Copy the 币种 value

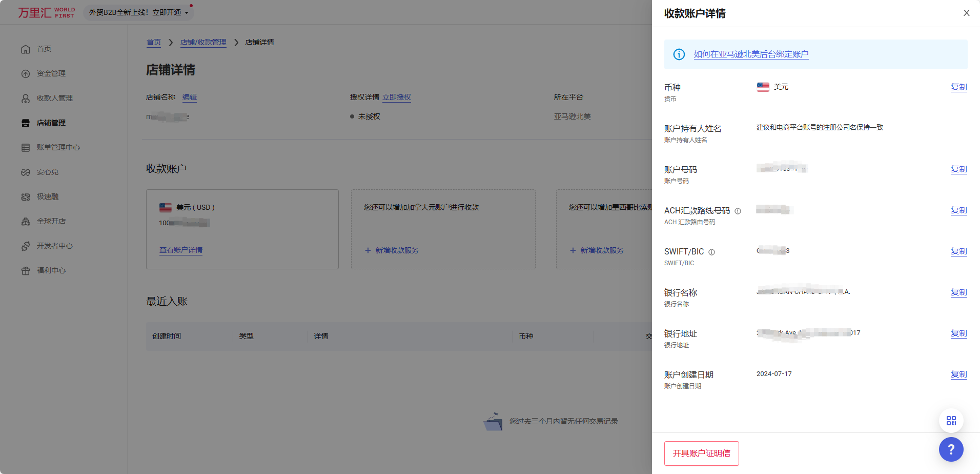tap(958, 87)
